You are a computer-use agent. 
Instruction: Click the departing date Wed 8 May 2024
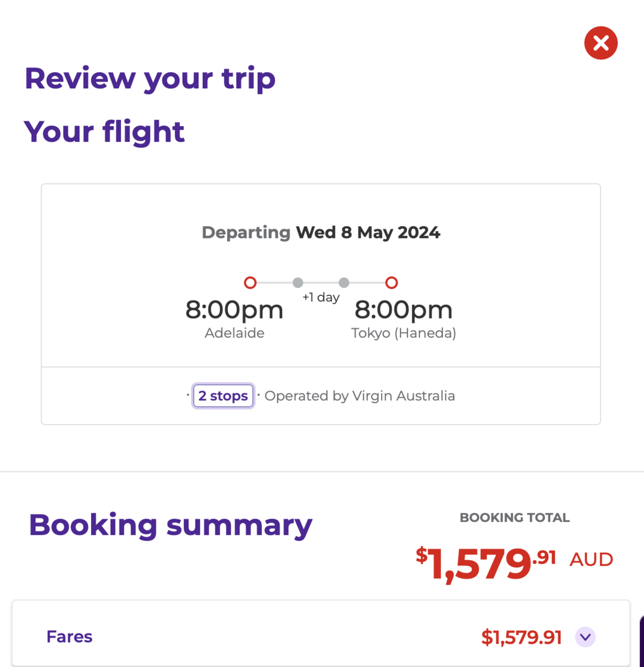368,232
